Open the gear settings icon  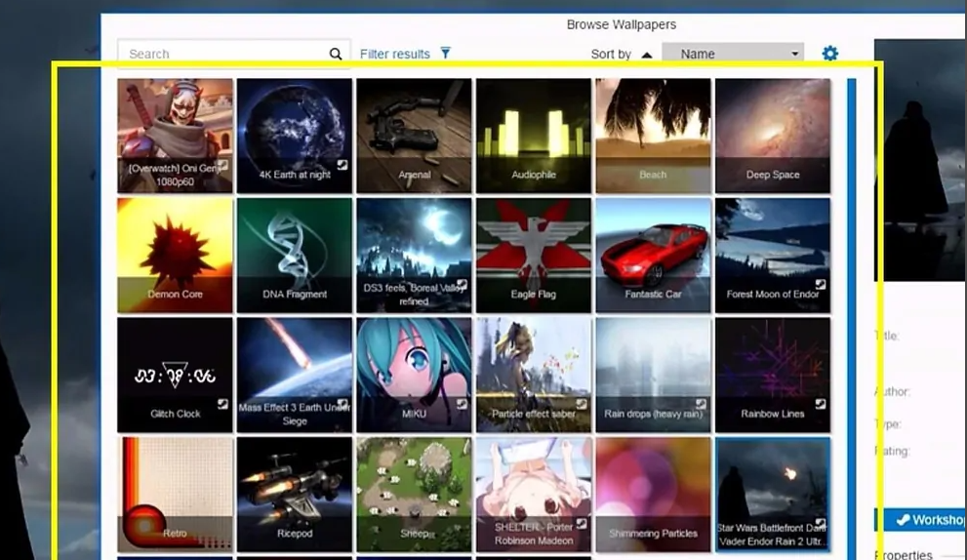[829, 54]
